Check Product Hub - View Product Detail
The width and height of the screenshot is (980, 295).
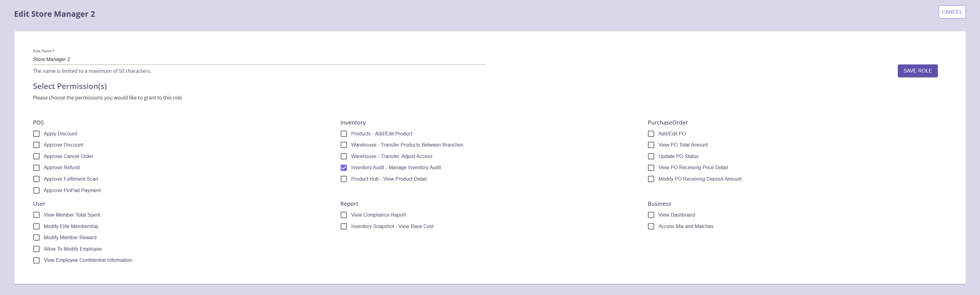pyautogui.click(x=344, y=179)
